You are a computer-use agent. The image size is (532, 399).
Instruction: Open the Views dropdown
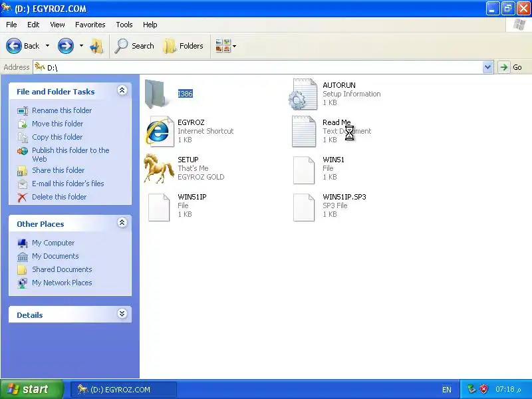point(225,46)
